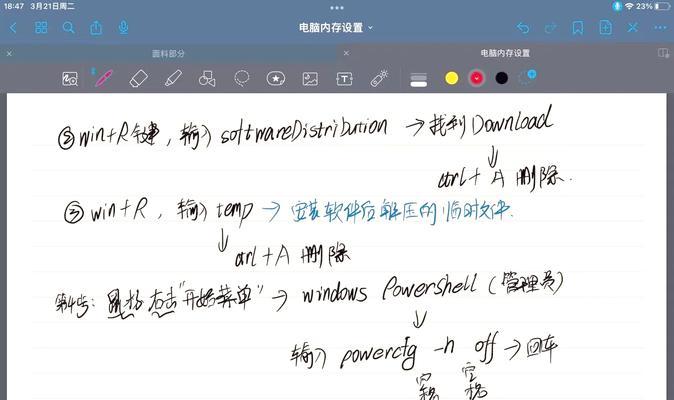Viewport: 674px width, 400px height.
Task: Select the Laser pointer tool
Action: (379, 78)
